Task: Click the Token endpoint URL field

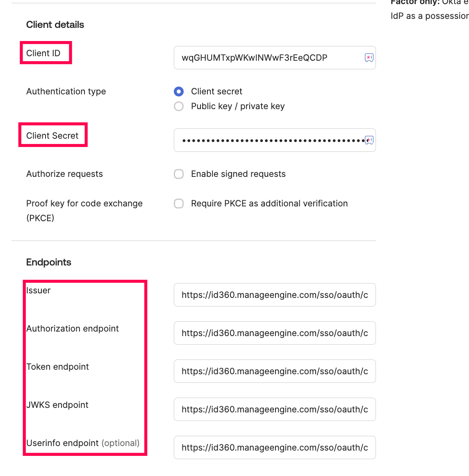Action: 275,371
